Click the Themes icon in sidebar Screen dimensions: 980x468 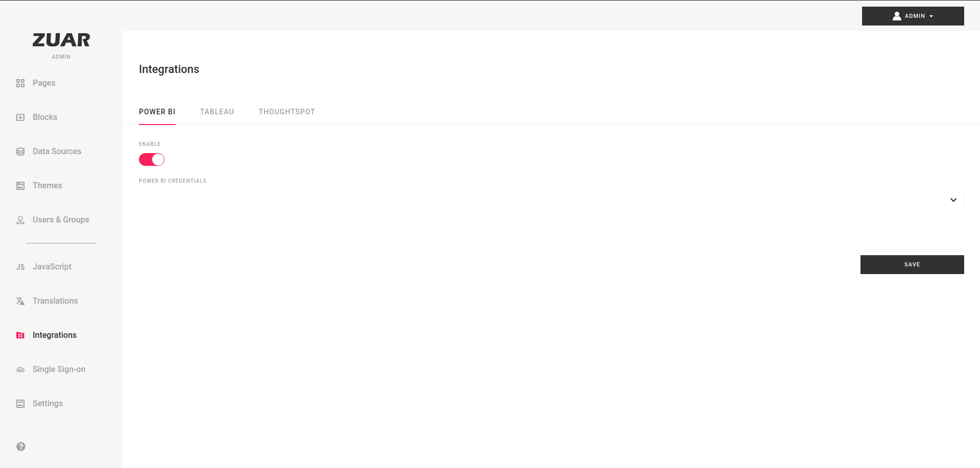[x=20, y=186]
